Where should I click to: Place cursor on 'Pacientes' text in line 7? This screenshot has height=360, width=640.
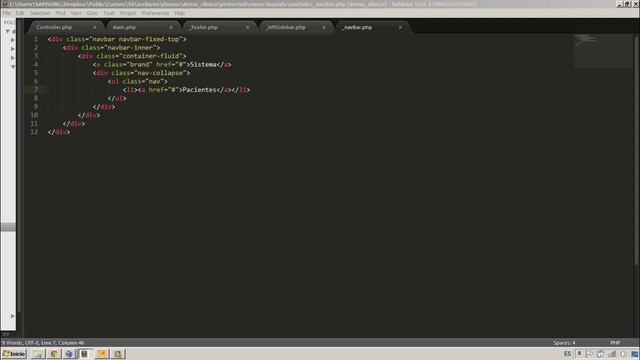point(199,90)
